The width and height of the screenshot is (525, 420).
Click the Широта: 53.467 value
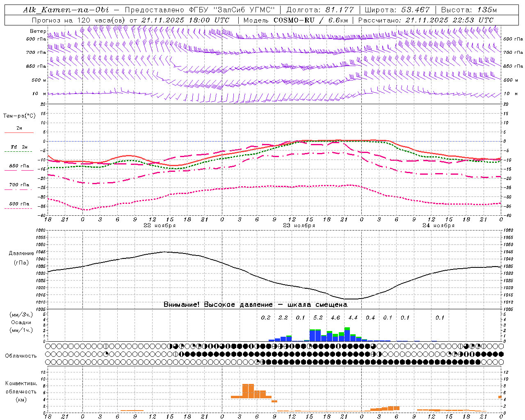point(397,10)
